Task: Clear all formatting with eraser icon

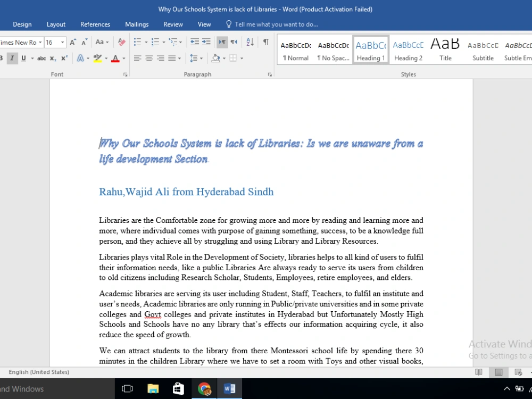Action: 121,42
